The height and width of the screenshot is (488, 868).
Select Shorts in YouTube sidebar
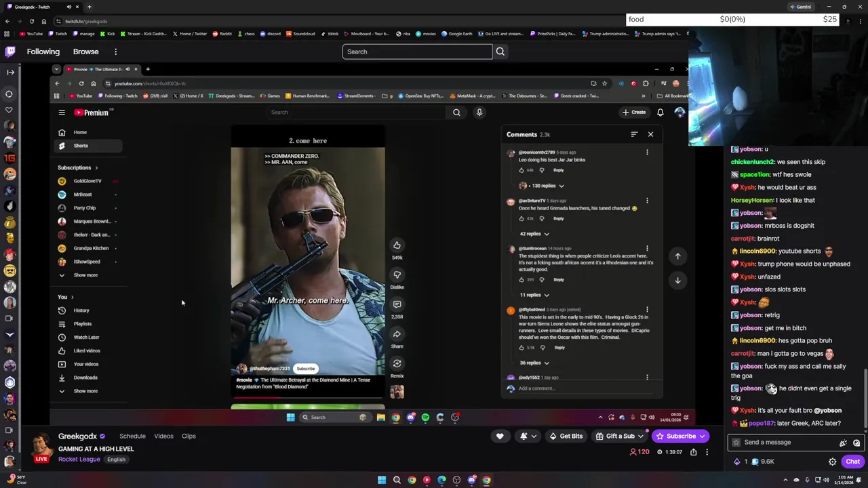pos(88,146)
